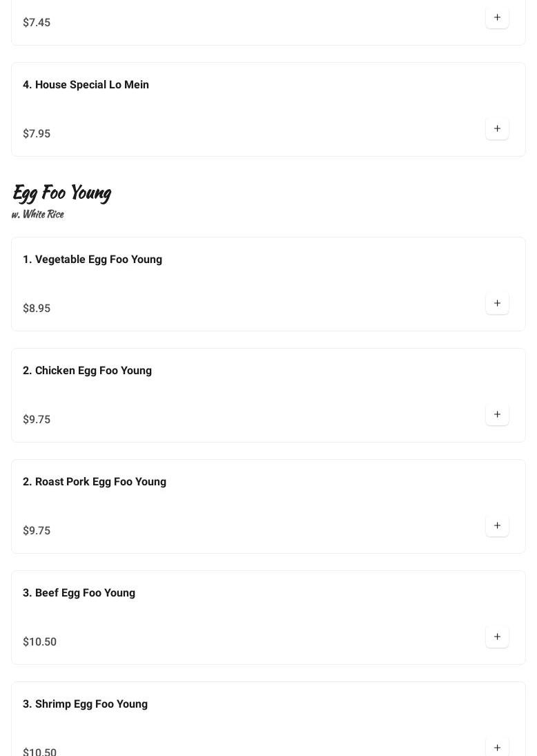Select the Beef Egg Foo Young item name
The image size is (537, 756).
coord(79,592)
